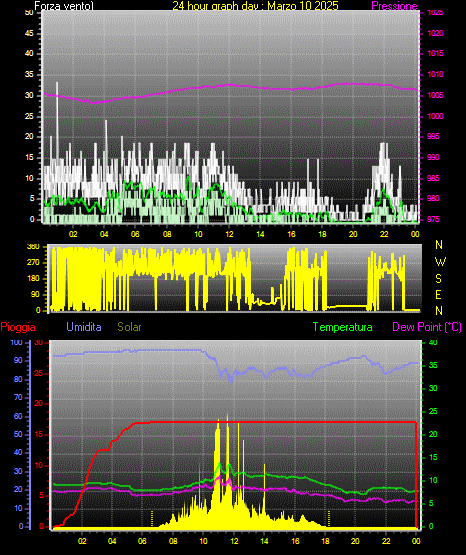
Task: Click green temperature axis value 30
Action: click(x=433, y=388)
